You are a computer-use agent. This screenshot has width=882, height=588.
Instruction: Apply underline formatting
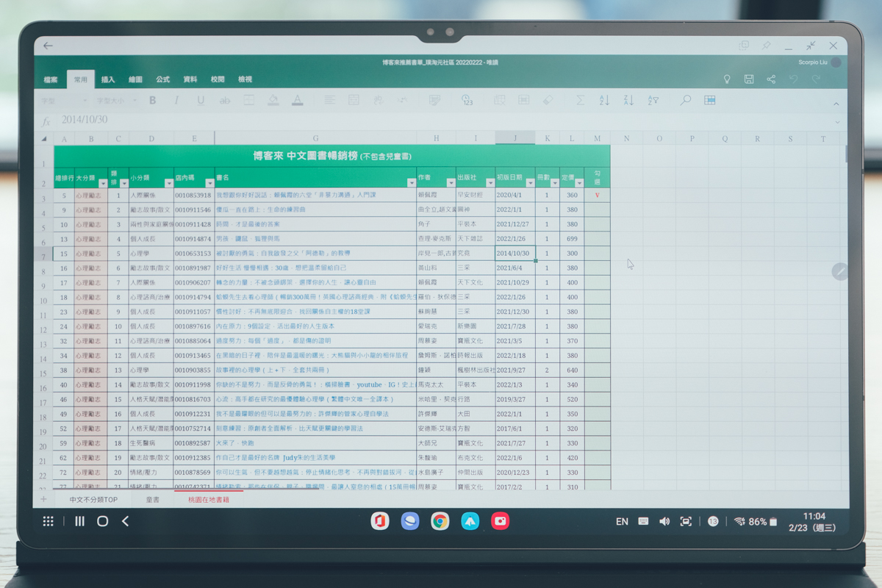tap(201, 100)
